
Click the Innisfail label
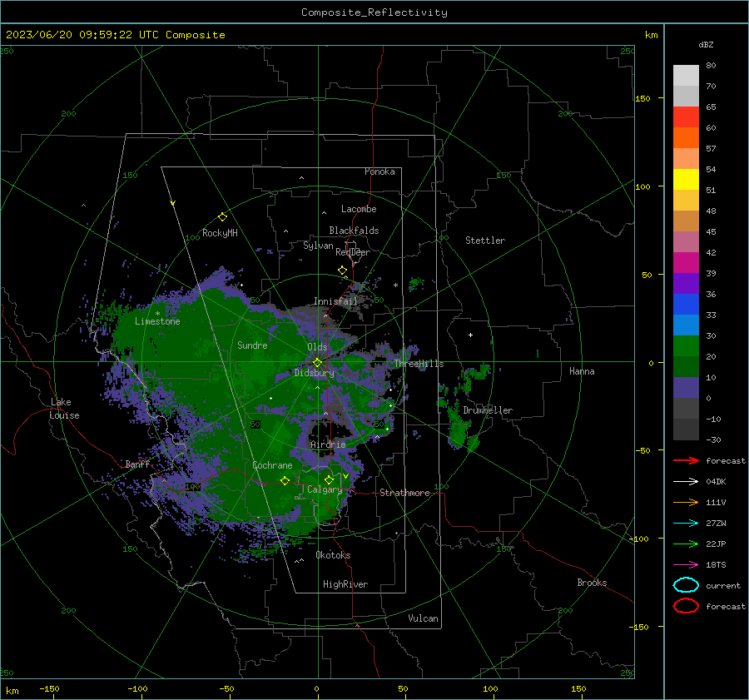tap(335, 301)
